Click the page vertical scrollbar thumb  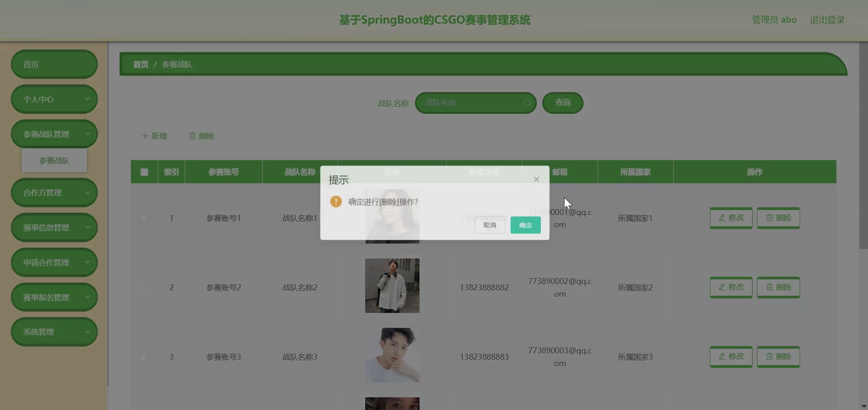(863, 145)
